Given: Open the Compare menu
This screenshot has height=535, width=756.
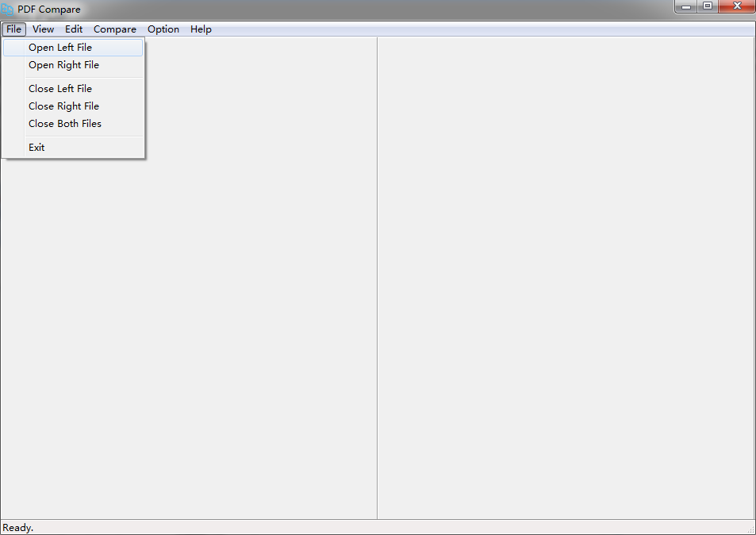Looking at the screenshot, I should 115,29.
